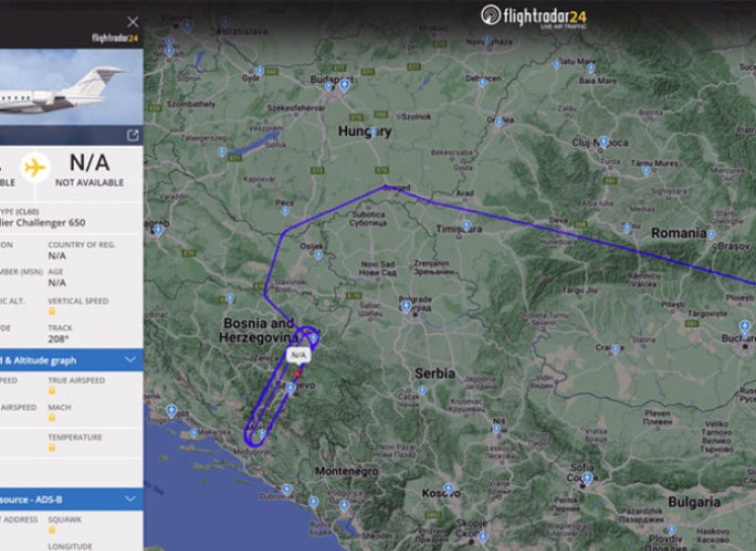This screenshot has height=551, width=756.
Task: Select the Belgrade airport marker
Action: tap(406, 305)
